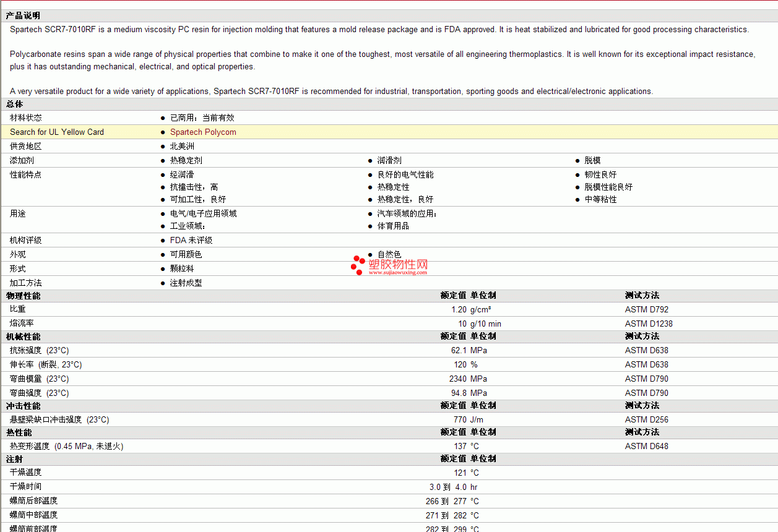The width and height of the screenshot is (778, 532).
Task: Select the 螺筒中部温度 label
Action: (34, 515)
